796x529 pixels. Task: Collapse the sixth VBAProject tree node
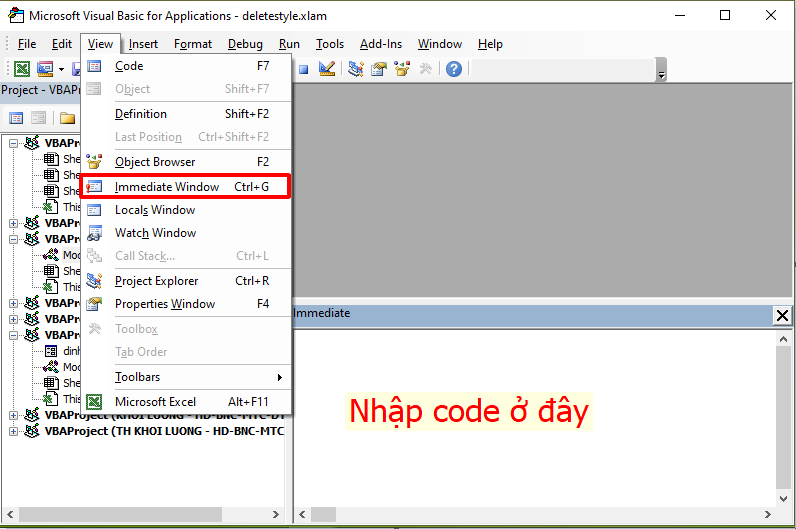coord(13,335)
